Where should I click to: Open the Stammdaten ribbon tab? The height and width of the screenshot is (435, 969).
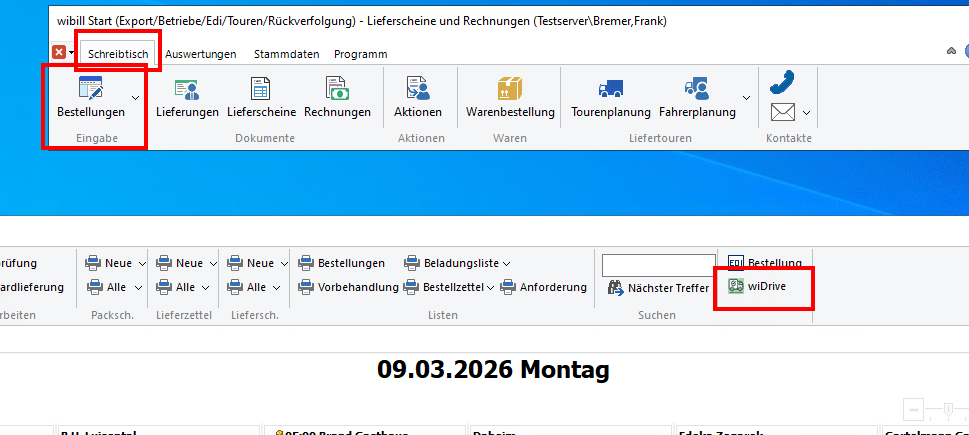285,54
